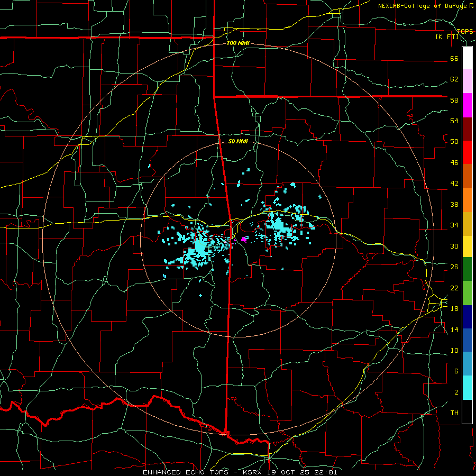Click the 42 legend value
This screenshot has height=476, width=476.
(x=454, y=184)
